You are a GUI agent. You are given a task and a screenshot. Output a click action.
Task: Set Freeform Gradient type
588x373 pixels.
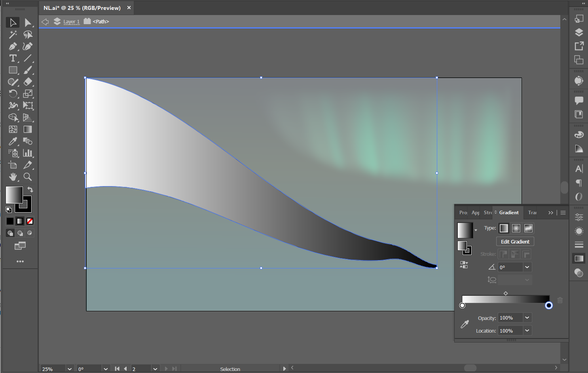click(528, 228)
